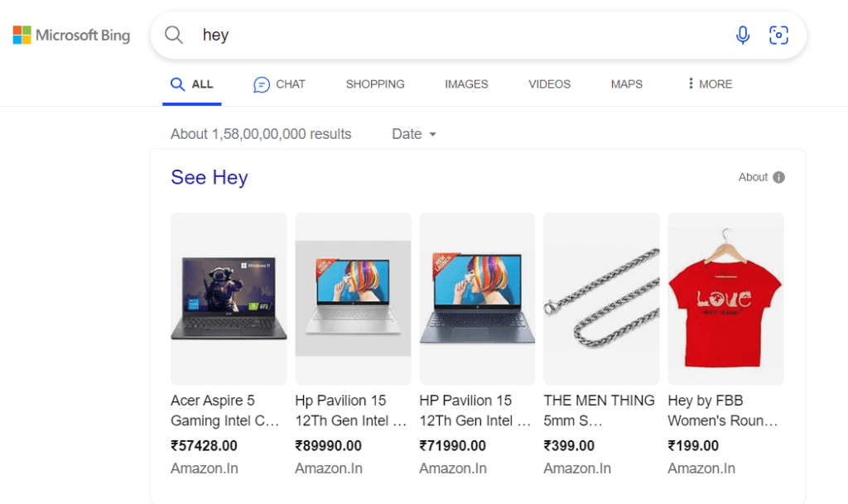Click the About info icon

(779, 176)
